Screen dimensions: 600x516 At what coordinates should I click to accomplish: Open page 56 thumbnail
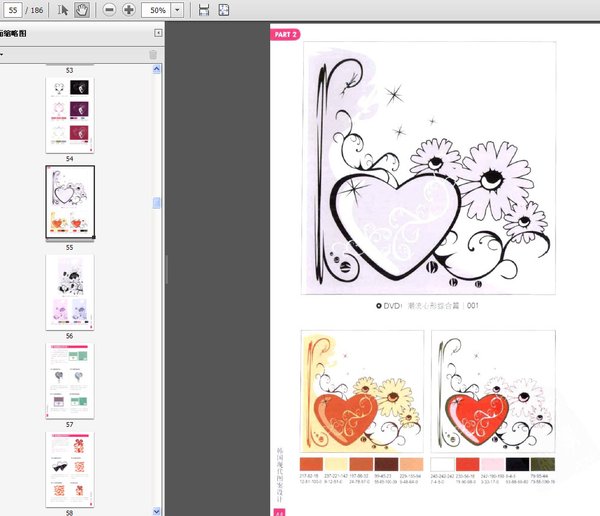(x=70, y=292)
